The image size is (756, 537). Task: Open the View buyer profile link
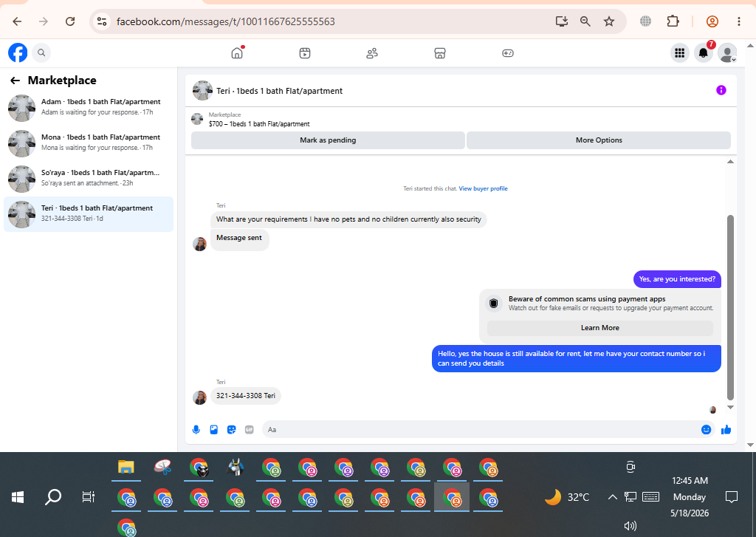tap(483, 188)
